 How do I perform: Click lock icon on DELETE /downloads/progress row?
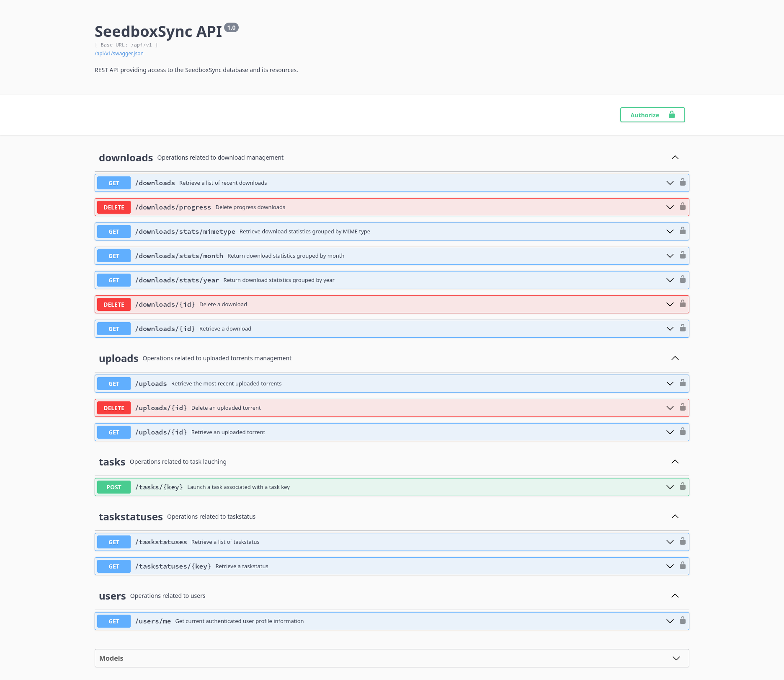(x=683, y=207)
